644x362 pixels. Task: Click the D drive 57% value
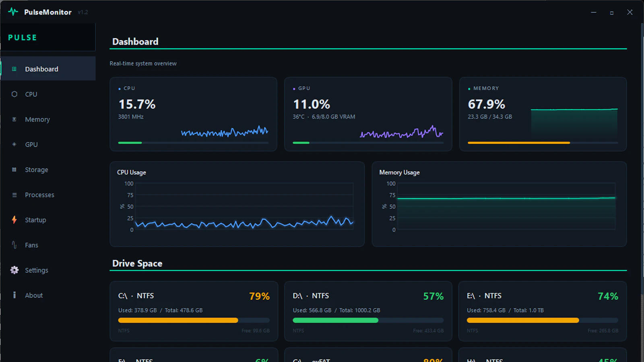point(433,296)
